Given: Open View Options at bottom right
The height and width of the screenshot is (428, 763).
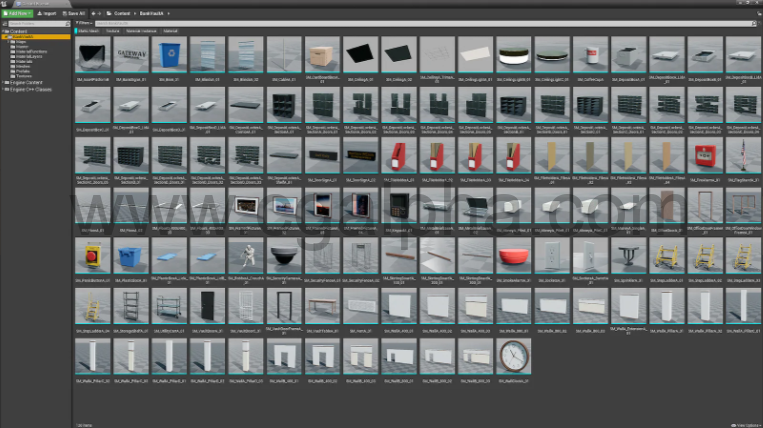Looking at the screenshot, I should coord(747,424).
